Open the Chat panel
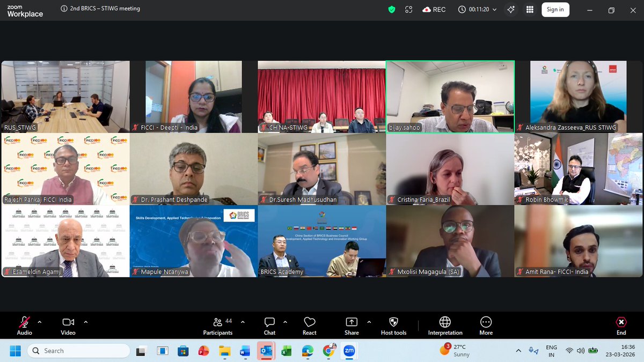Viewport: 644px width, 362px height. tap(269, 326)
